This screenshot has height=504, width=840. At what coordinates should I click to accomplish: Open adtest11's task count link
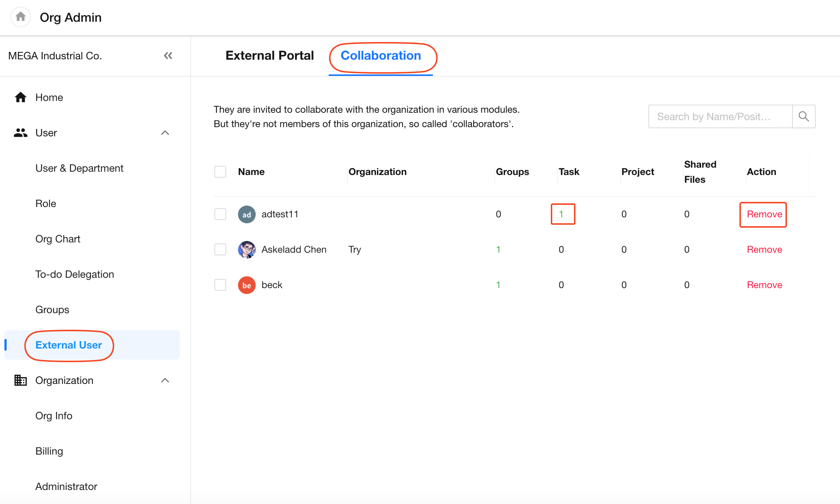tap(561, 214)
